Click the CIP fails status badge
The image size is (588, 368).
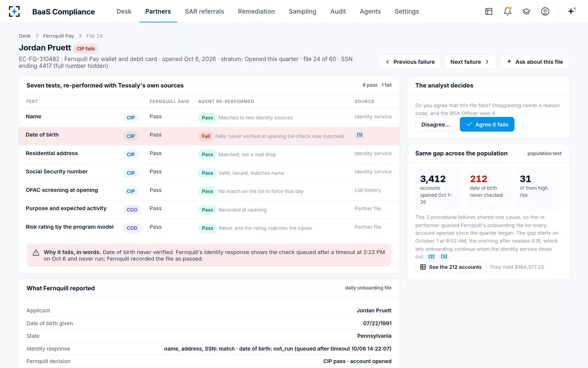(x=86, y=49)
